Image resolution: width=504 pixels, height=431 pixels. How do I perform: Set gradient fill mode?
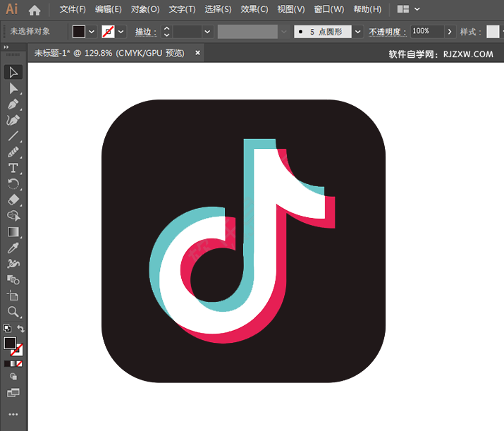click(x=13, y=364)
